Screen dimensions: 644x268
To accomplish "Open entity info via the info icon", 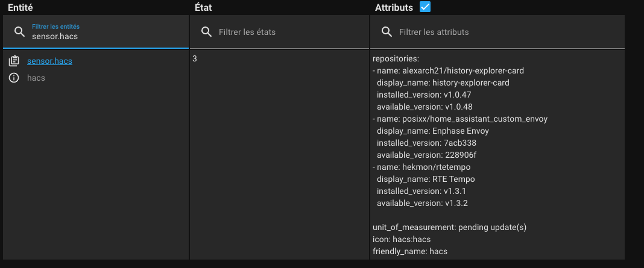I will pyautogui.click(x=14, y=78).
